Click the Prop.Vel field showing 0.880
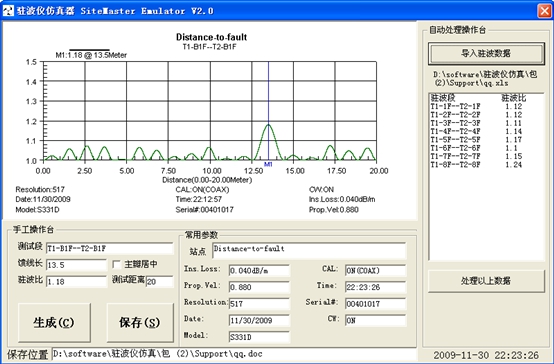Viewport: 554px width, 364px height. click(259, 287)
